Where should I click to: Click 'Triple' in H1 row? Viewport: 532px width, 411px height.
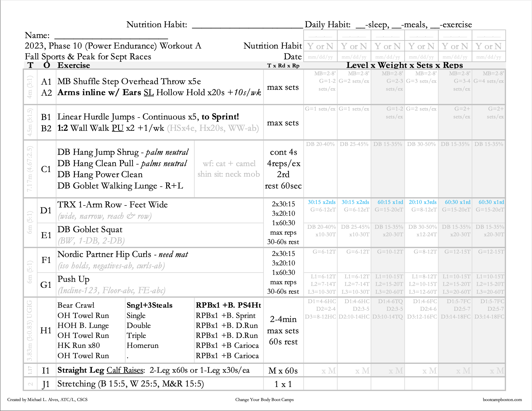(x=136, y=335)
